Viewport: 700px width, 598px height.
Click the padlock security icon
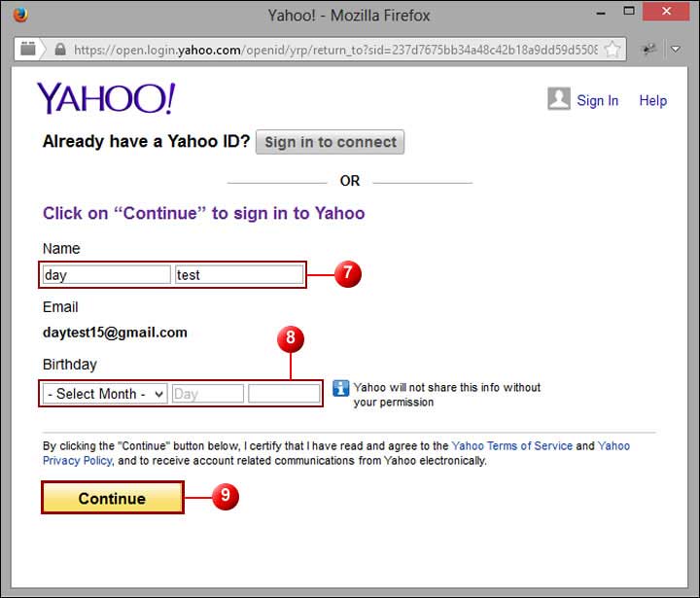60,49
